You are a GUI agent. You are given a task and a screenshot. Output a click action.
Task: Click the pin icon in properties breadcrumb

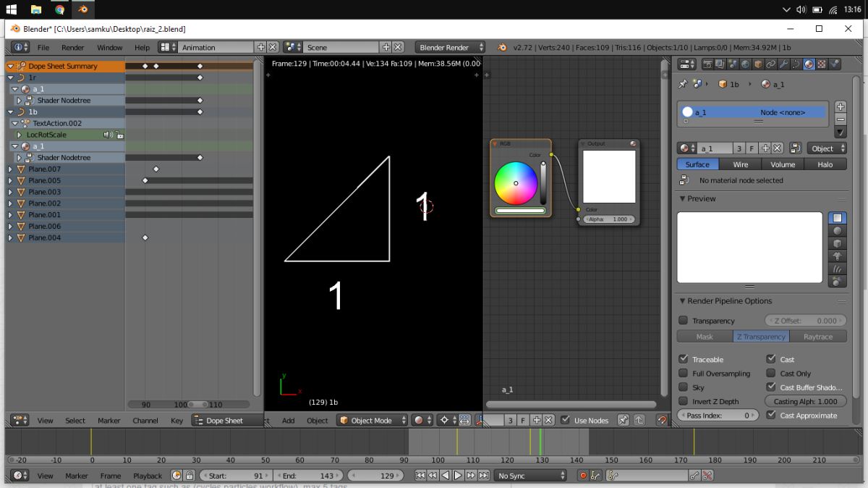(683, 84)
